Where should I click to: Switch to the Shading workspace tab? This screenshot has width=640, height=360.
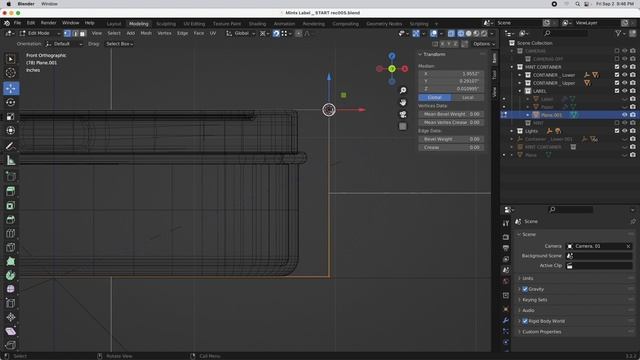tap(257, 24)
